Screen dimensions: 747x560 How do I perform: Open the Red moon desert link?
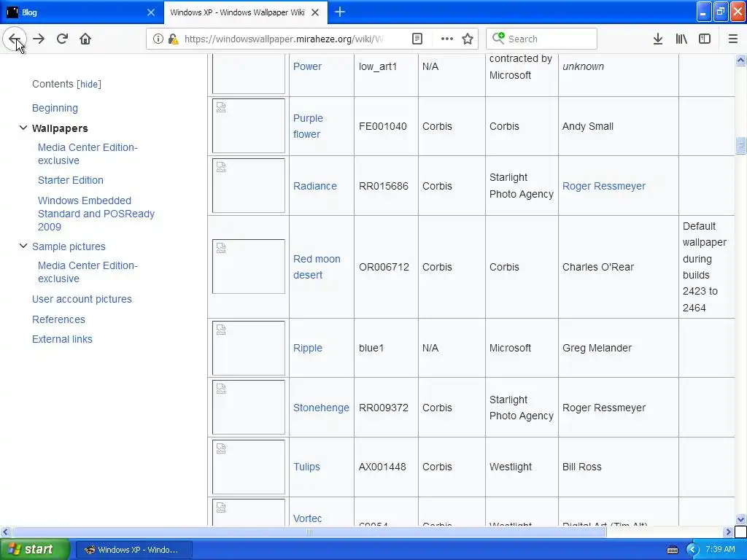pyautogui.click(x=317, y=267)
